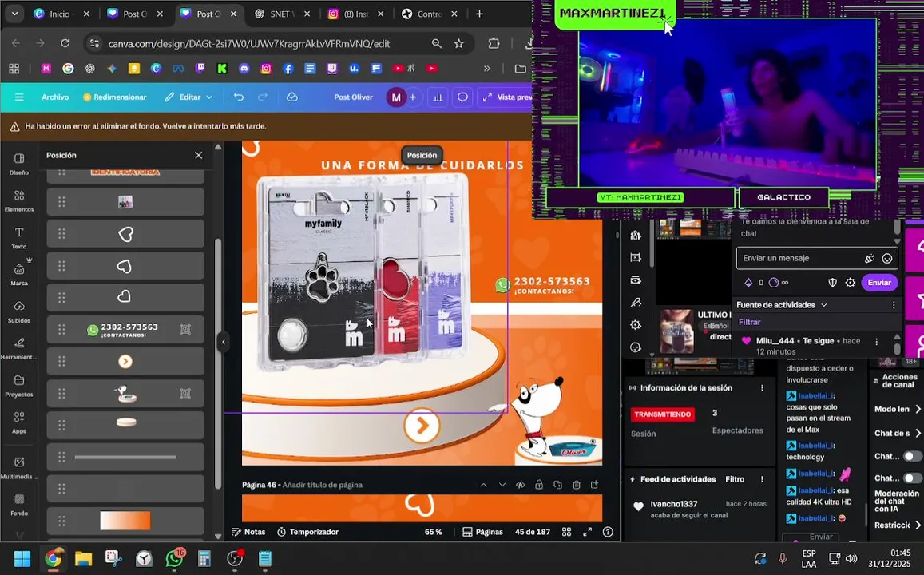Image resolution: width=924 pixels, height=575 pixels.
Task: Open the Diseño panel in sidebar
Action: click(19, 164)
